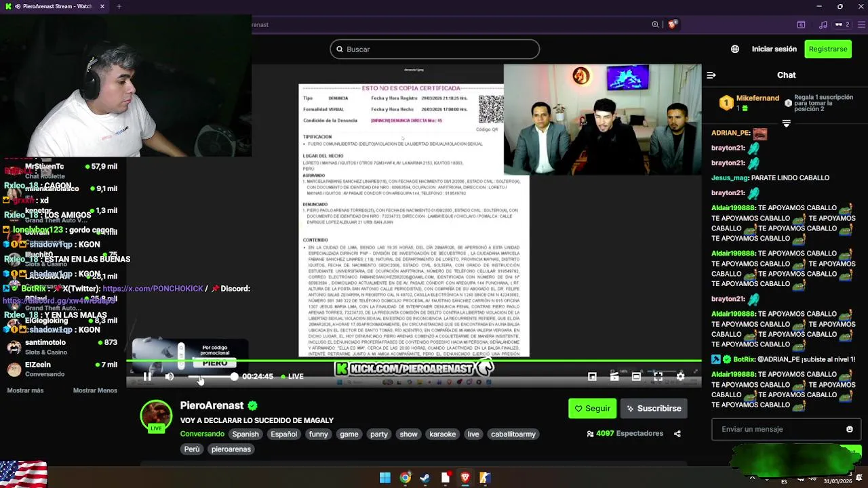Open taskbar date 31/03/2026
Screen dimensions: 868x488
(837, 481)
